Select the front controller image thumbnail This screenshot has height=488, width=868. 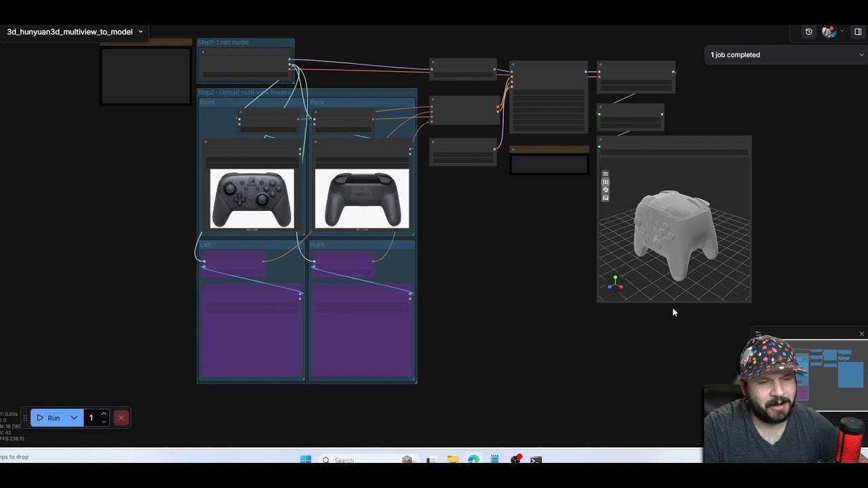point(252,199)
